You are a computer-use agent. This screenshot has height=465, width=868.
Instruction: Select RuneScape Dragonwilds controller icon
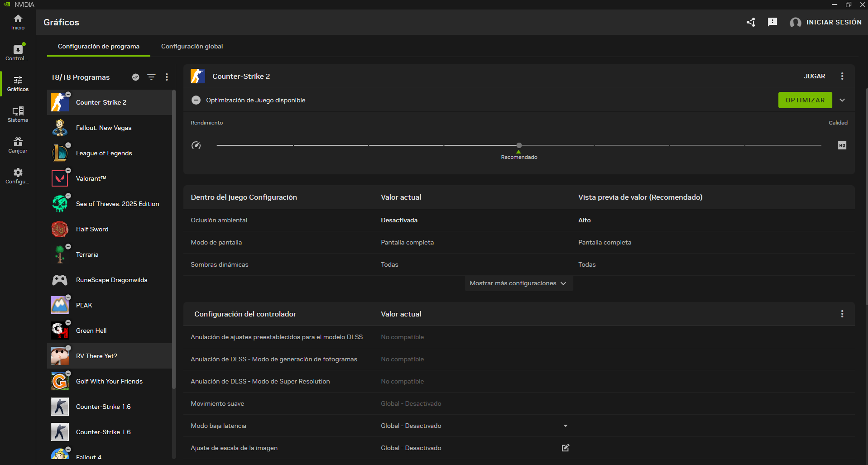[60, 280]
